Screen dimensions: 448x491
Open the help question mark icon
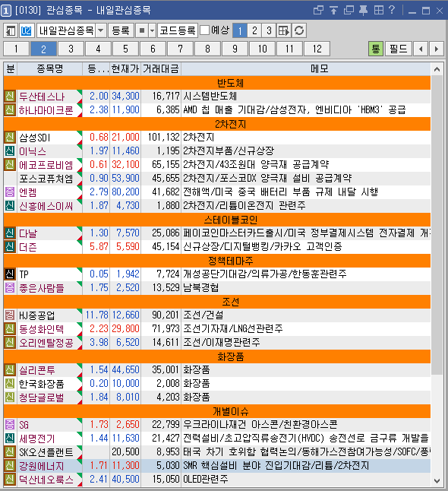392,10
